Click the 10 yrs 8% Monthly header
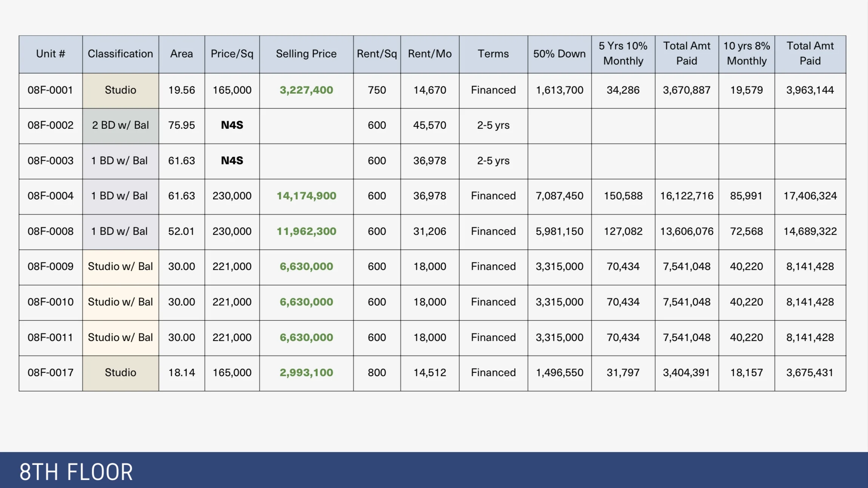Screen dimensions: 868x488 pos(746,53)
